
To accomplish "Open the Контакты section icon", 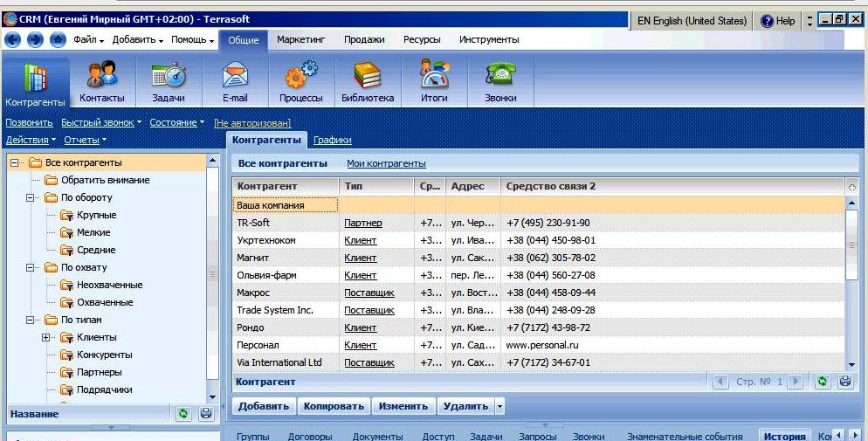I will click(102, 82).
